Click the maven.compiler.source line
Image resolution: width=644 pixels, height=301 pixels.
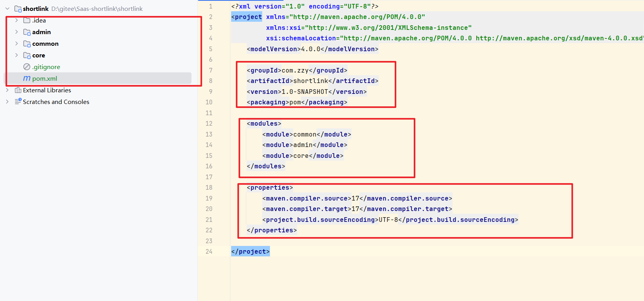[357, 198]
